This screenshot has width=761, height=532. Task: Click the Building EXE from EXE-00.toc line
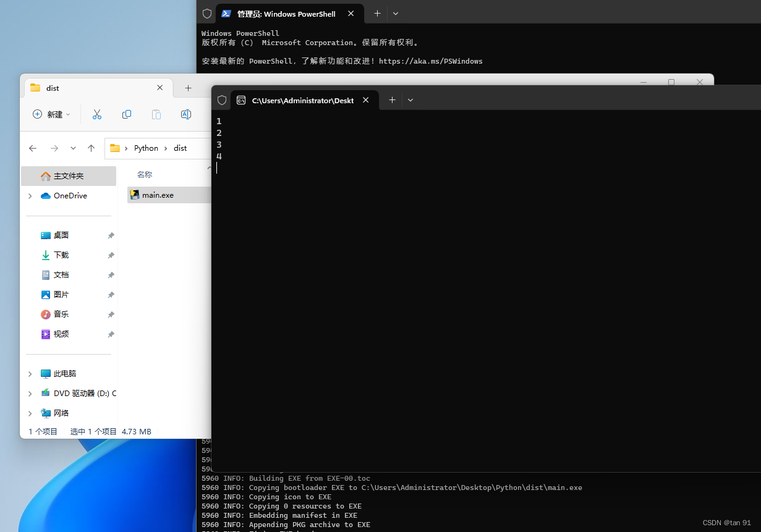coord(310,478)
